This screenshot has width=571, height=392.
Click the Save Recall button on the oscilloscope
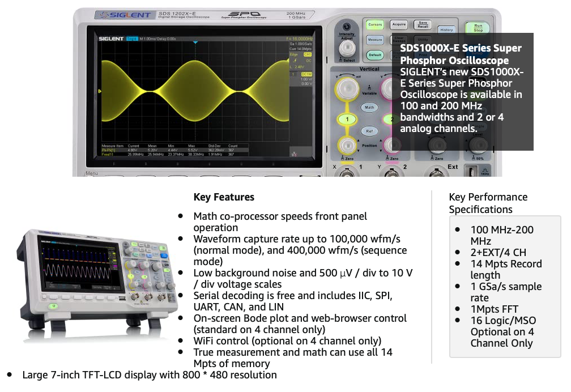coord(423,24)
